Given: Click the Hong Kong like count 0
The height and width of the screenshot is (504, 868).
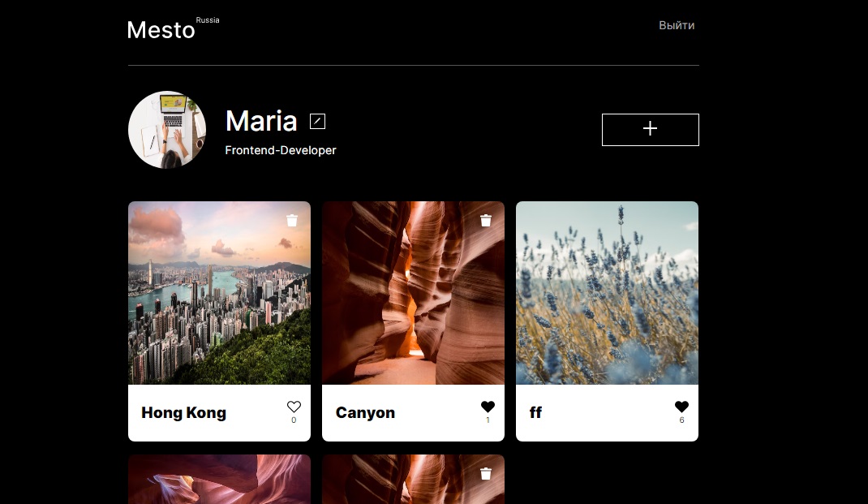Looking at the screenshot, I should coord(294,420).
